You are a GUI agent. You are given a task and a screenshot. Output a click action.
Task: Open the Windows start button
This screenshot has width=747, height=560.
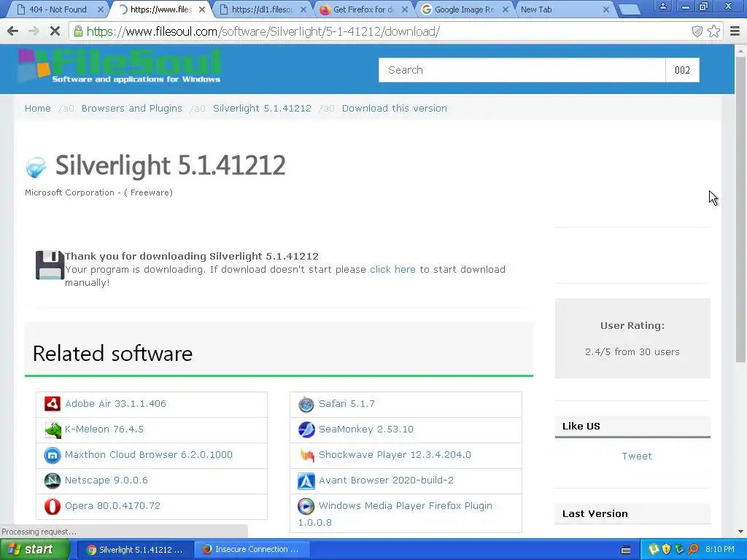click(x=34, y=550)
